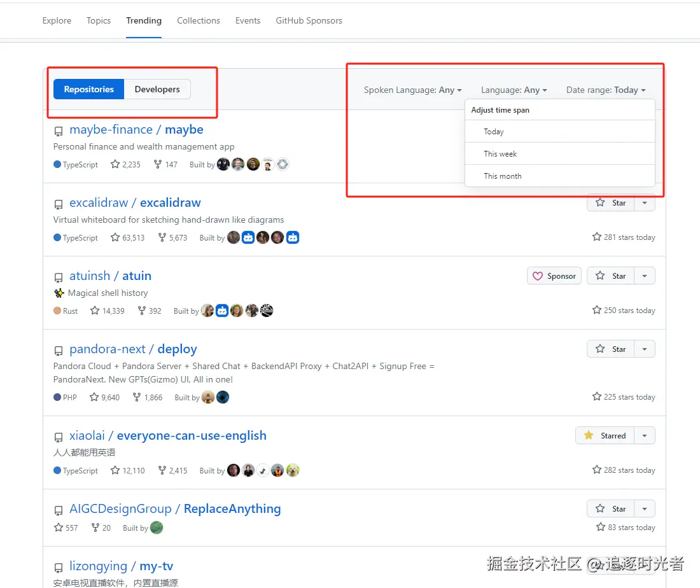
Task: View 14,339 stargazers of atuin
Action: coord(107,311)
